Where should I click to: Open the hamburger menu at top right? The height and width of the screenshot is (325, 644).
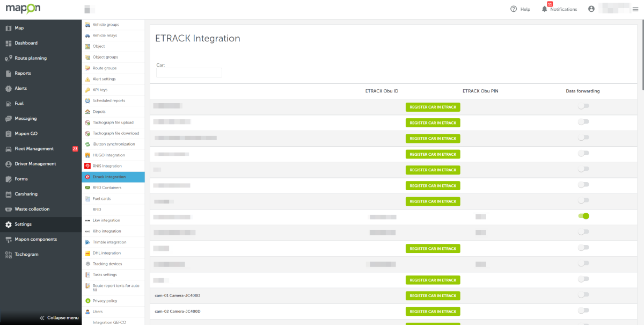pyautogui.click(x=635, y=9)
